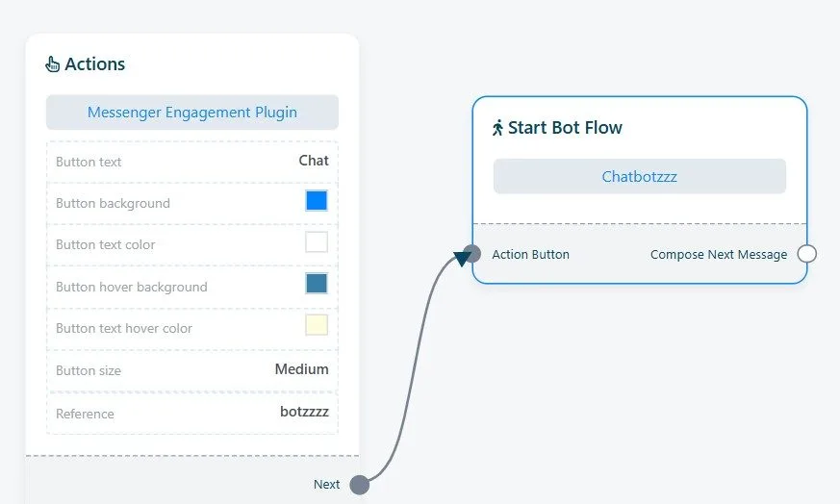840x504 pixels.
Task: Click the Action Button label
Action: click(531, 255)
